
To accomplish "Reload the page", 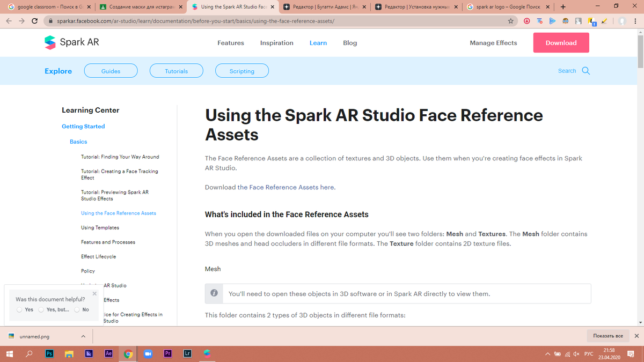I will 35,21.
